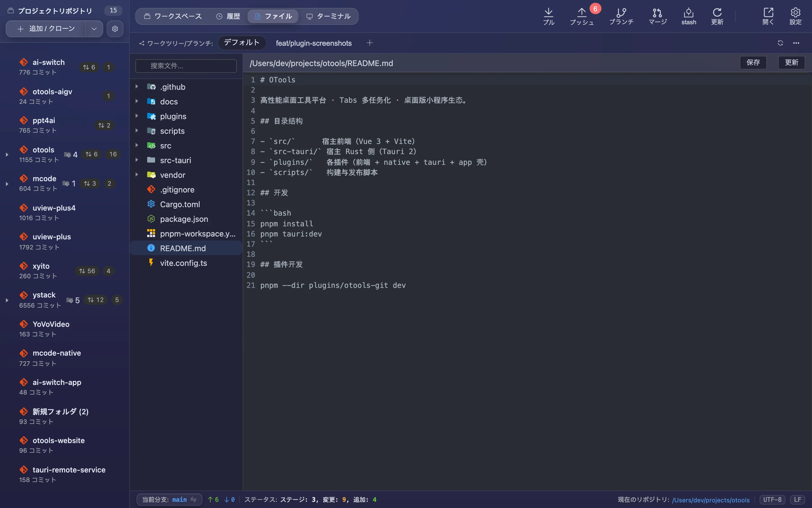Open the /Users/dev/projects/otools path link

(x=711, y=500)
